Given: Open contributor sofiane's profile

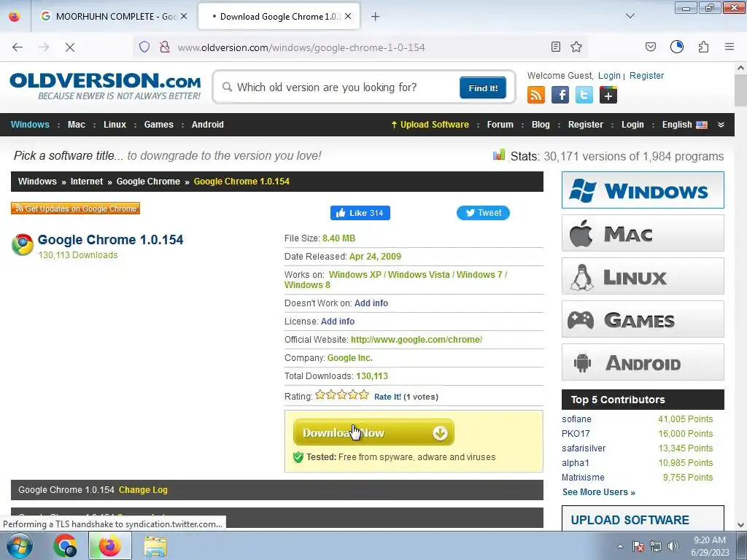Looking at the screenshot, I should 576,419.
